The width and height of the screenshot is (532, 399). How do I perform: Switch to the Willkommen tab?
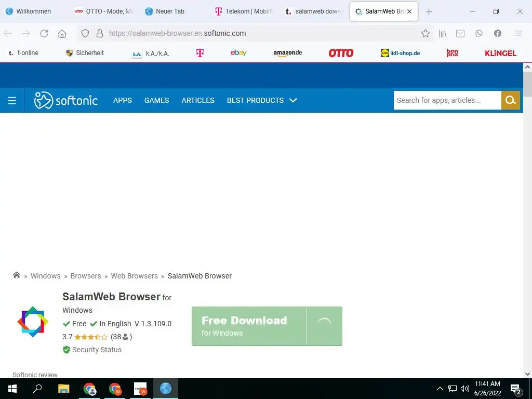click(x=34, y=11)
